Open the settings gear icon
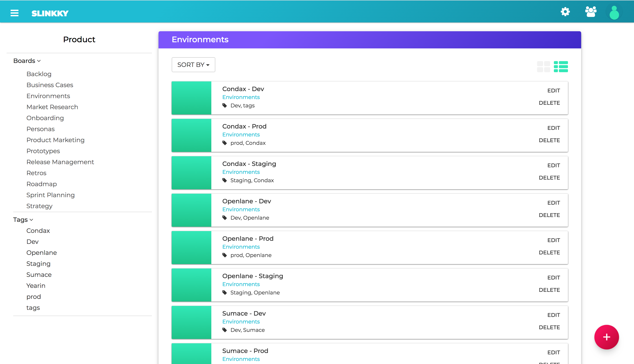 tap(565, 12)
